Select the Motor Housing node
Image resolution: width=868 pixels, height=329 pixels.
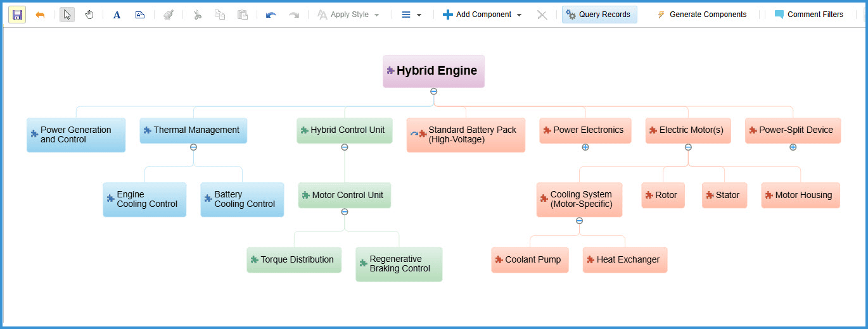click(801, 196)
